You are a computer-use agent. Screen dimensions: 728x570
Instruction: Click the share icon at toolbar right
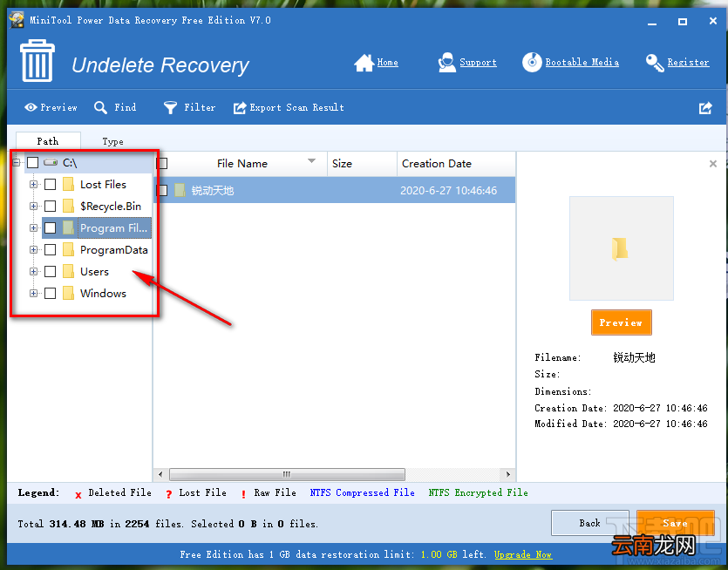tap(705, 108)
